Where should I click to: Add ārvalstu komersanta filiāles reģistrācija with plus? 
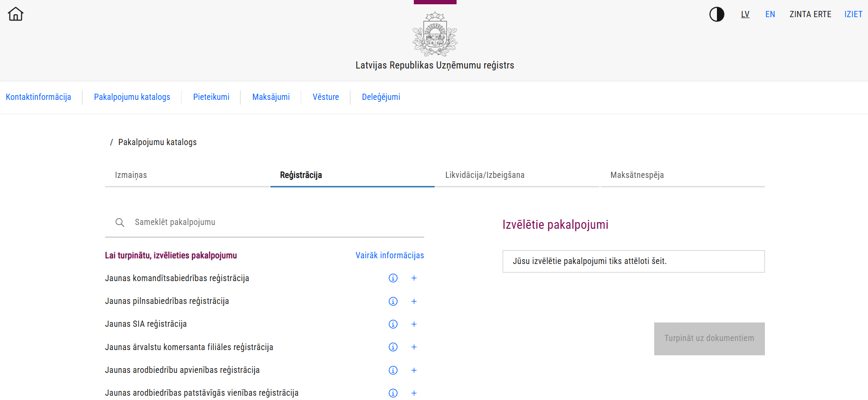[x=414, y=347]
